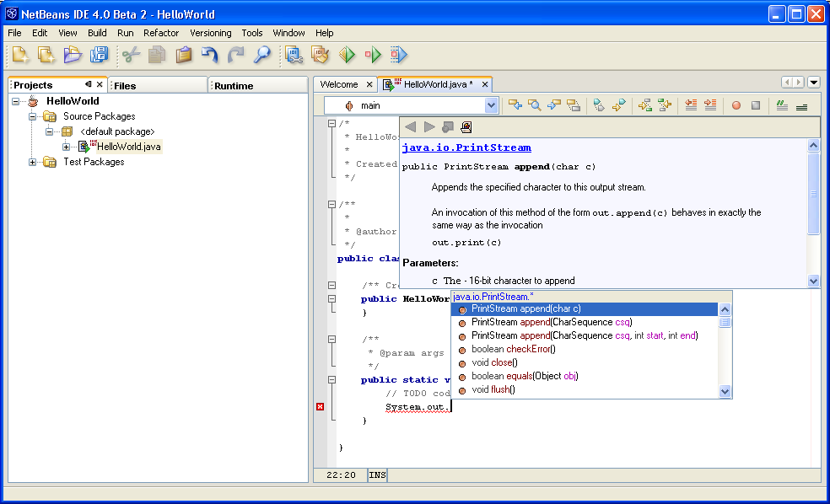This screenshot has width=830, height=504.
Task: Open the main method navigator dropdown
Action: pos(491,105)
